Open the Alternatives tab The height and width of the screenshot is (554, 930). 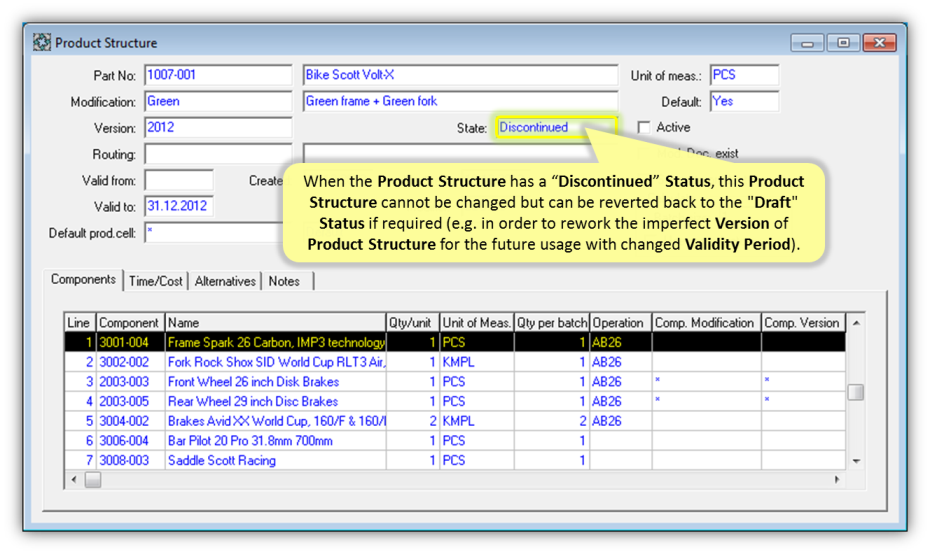225,281
